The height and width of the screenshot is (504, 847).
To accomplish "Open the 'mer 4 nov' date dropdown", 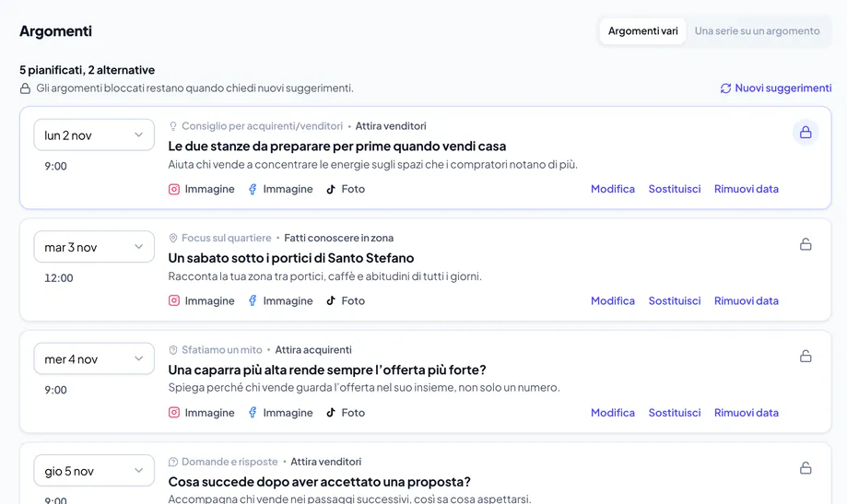I will pos(94,358).
